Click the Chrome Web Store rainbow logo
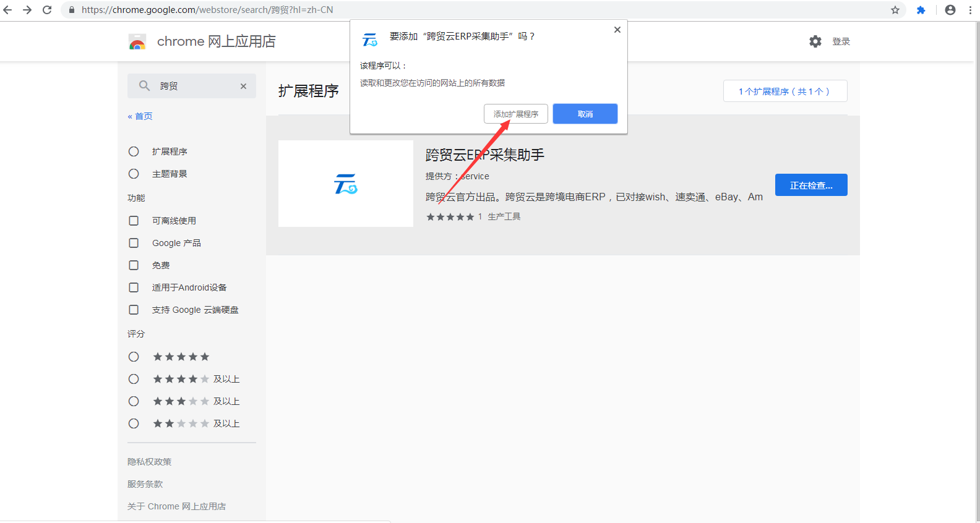980x523 pixels. click(137, 41)
